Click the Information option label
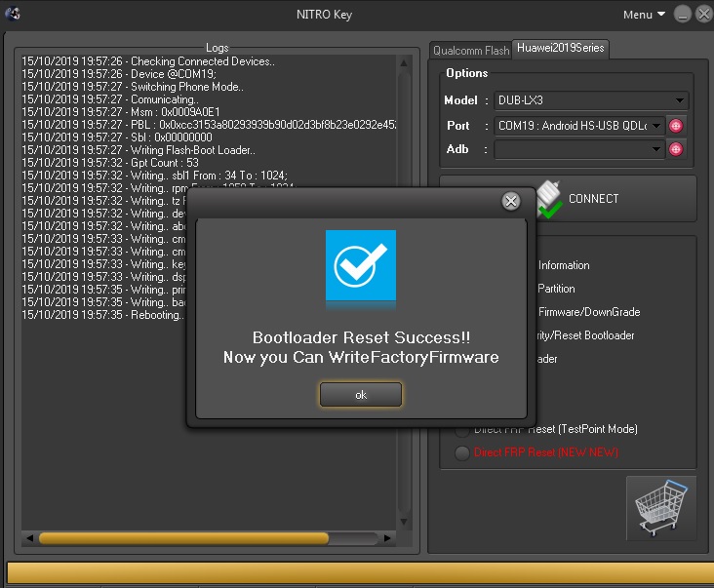714x588 pixels. (564, 265)
